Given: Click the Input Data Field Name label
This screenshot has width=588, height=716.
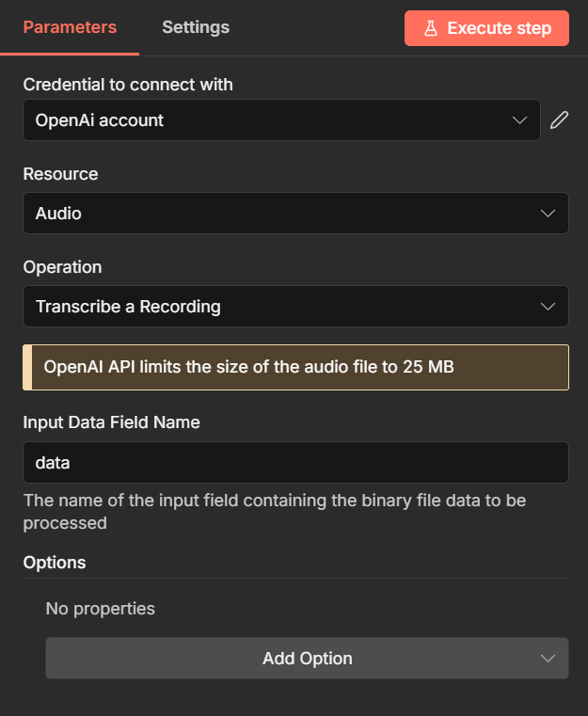Looking at the screenshot, I should pos(111,422).
